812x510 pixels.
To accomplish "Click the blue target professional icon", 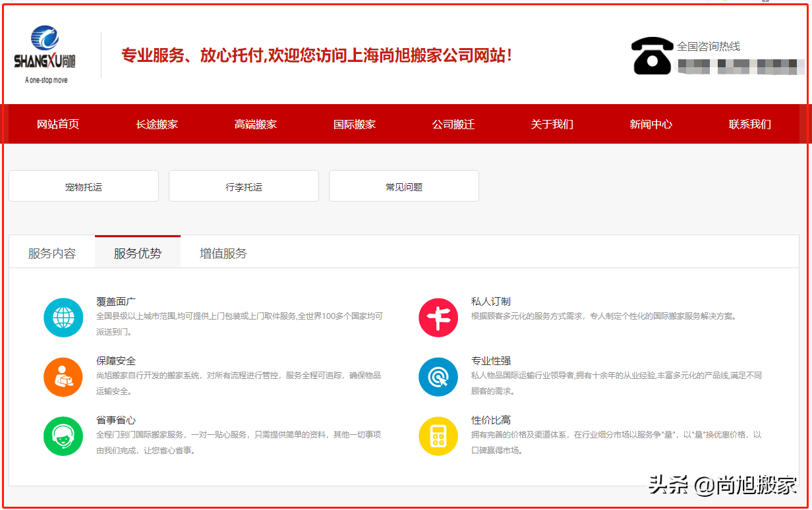I will pos(438,377).
